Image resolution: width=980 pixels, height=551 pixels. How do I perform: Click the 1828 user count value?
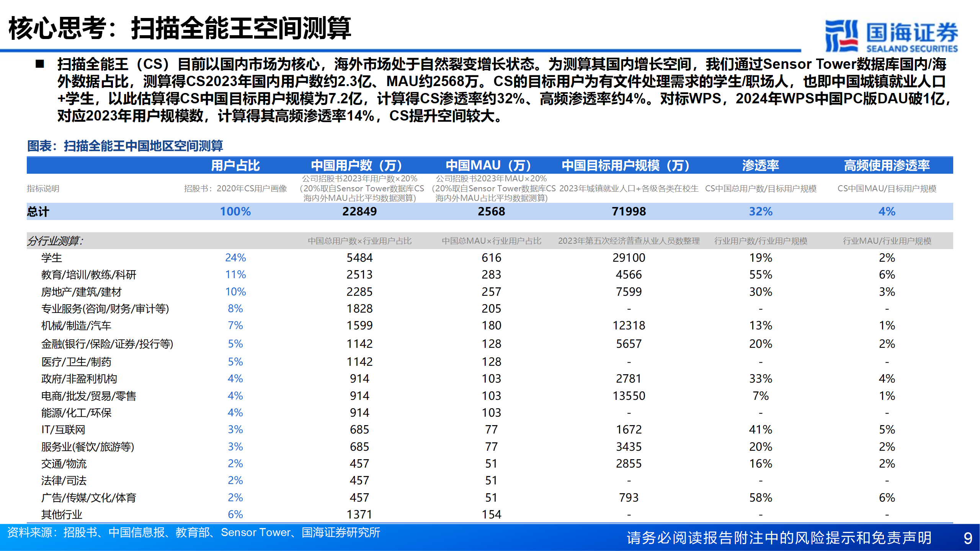(359, 309)
